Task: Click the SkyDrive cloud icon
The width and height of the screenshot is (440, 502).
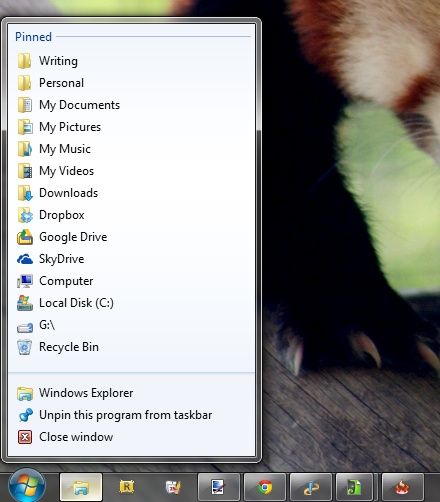Action: 25,259
